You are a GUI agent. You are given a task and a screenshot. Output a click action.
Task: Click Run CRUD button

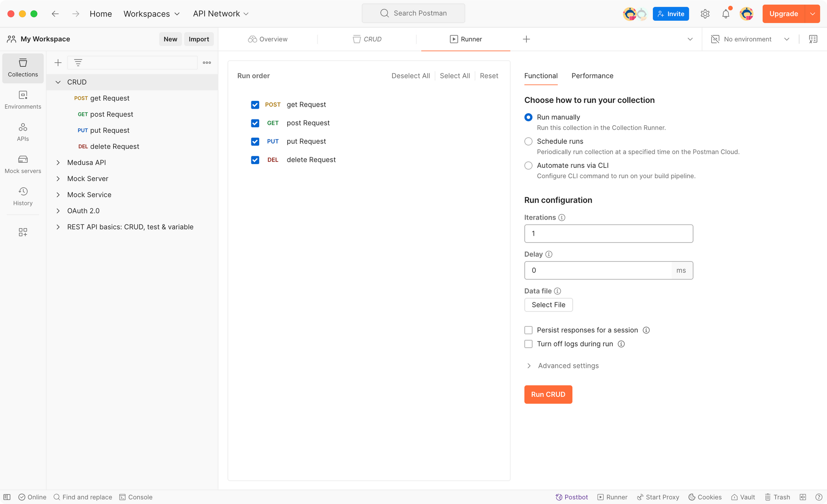point(548,395)
